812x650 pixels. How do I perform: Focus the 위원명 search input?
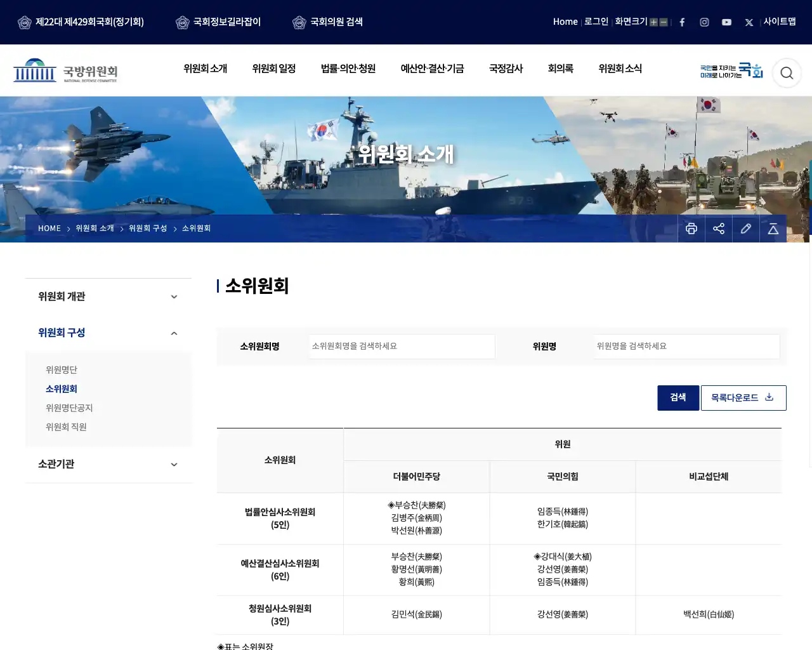(x=686, y=347)
